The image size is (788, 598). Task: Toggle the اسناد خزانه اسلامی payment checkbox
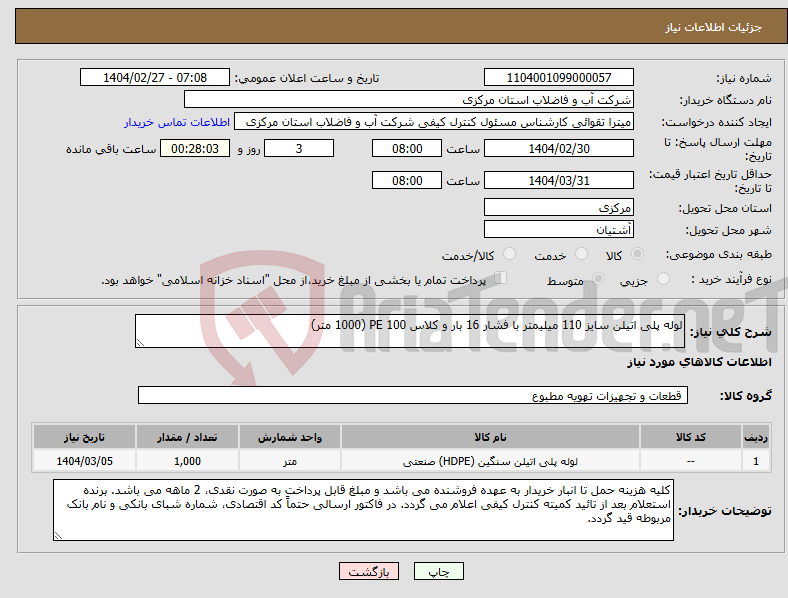point(501,277)
